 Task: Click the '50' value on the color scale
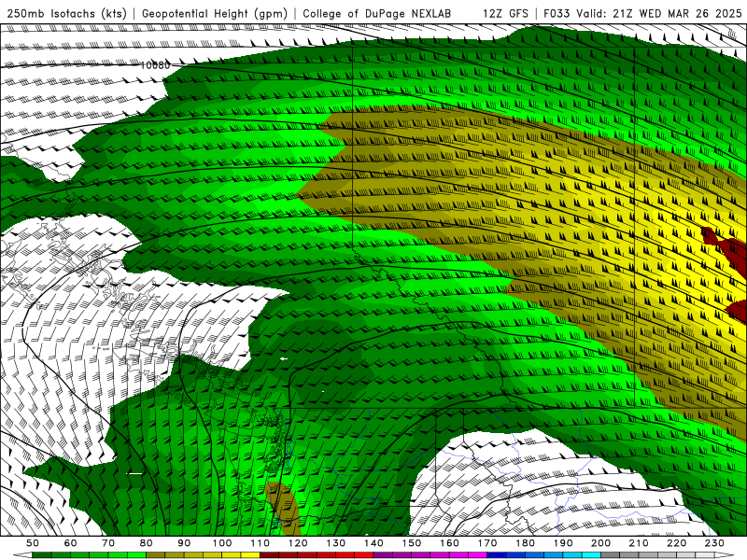[x=33, y=543]
